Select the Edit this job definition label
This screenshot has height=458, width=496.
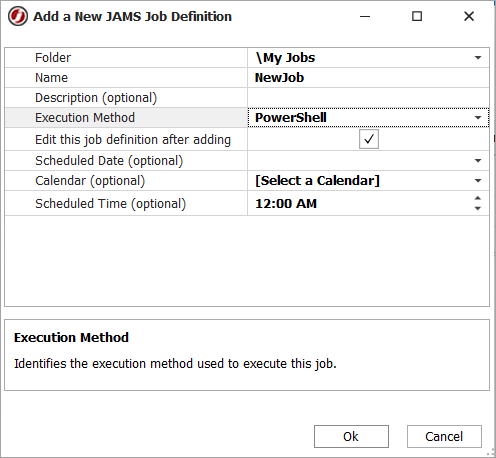pos(133,139)
